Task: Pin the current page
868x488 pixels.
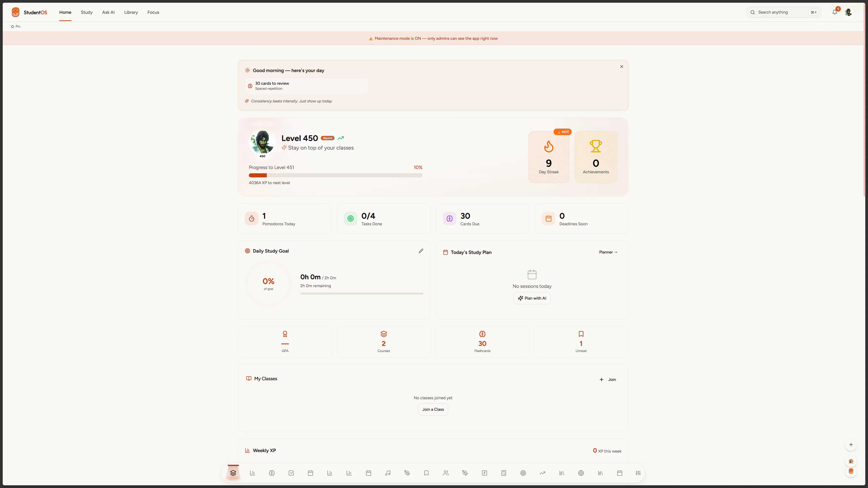Action: [16, 26]
